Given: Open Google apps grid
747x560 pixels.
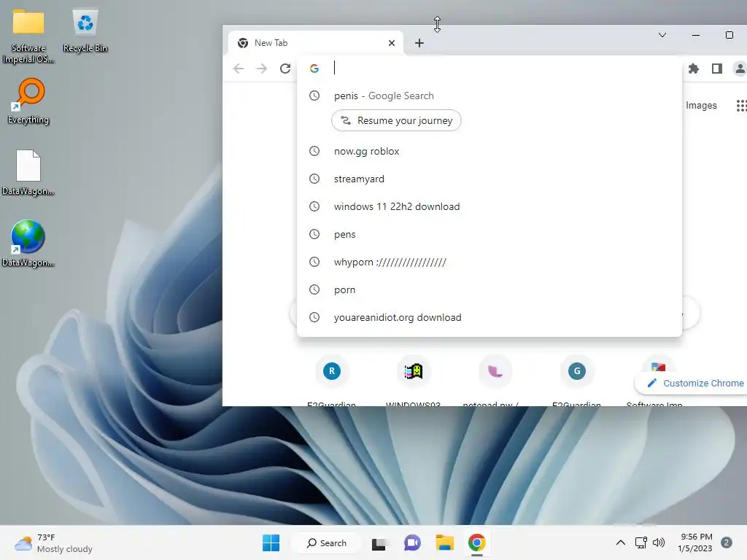Looking at the screenshot, I should click(x=741, y=105).
